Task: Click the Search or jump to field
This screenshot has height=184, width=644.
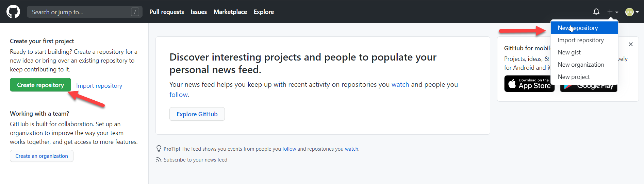Action: tap(85, 12)
